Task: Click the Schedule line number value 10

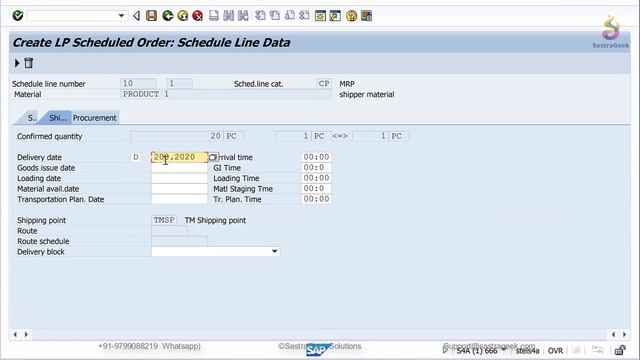Action: point(138,84)
